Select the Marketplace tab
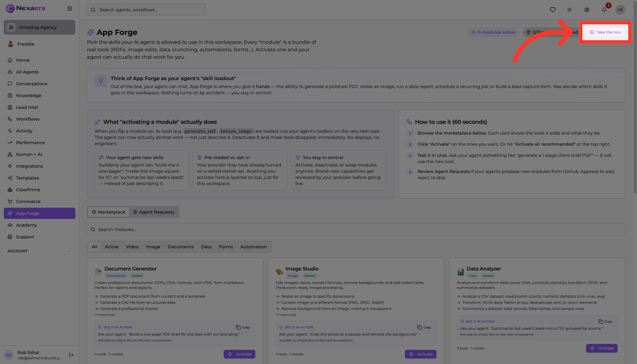The image size is (637, 364). [x=109, y=212]
